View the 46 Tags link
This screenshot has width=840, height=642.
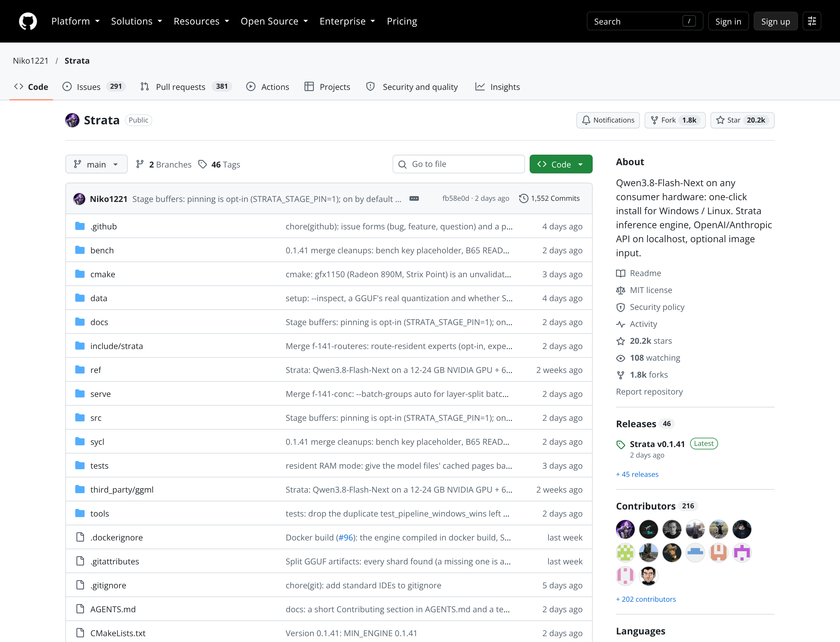click(x=219, y=164)
